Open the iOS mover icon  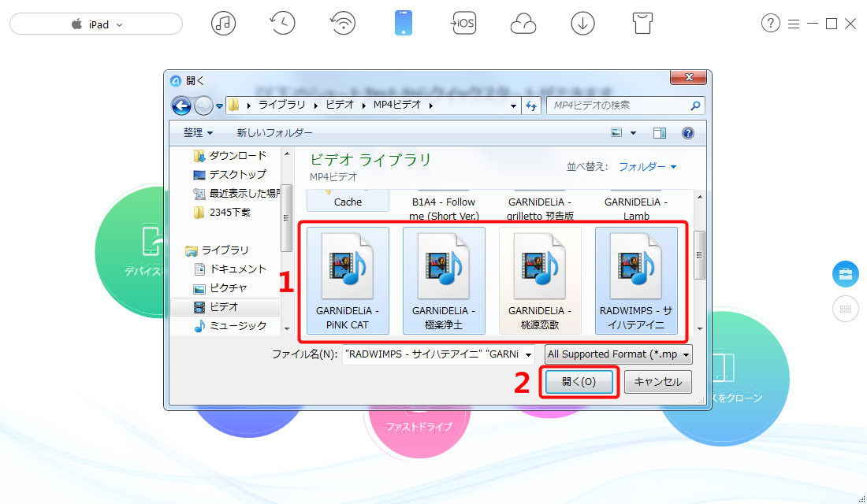(463, 24)
